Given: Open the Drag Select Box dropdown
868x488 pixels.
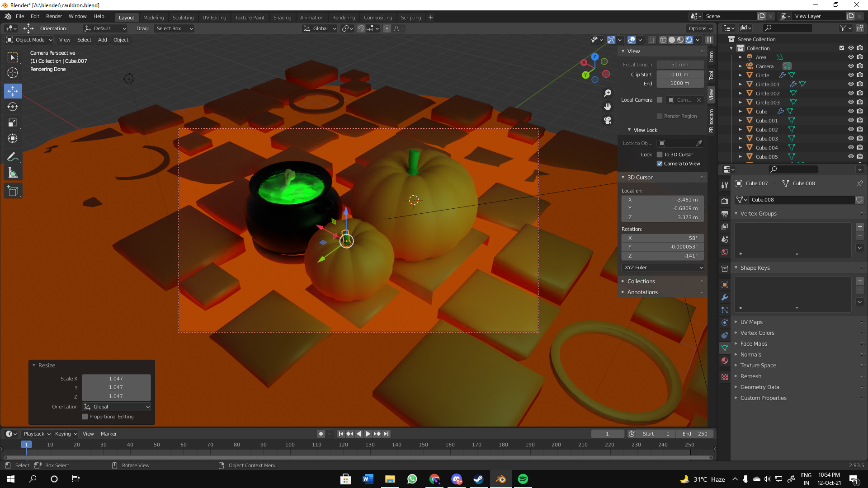Looking at the screenshot, I should point(174,28).
